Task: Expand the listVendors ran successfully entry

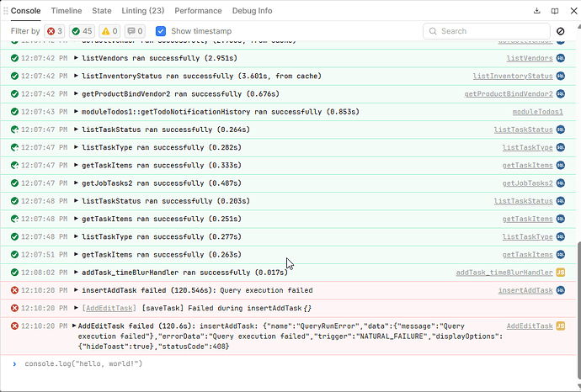Action: [x=76, y=58]
